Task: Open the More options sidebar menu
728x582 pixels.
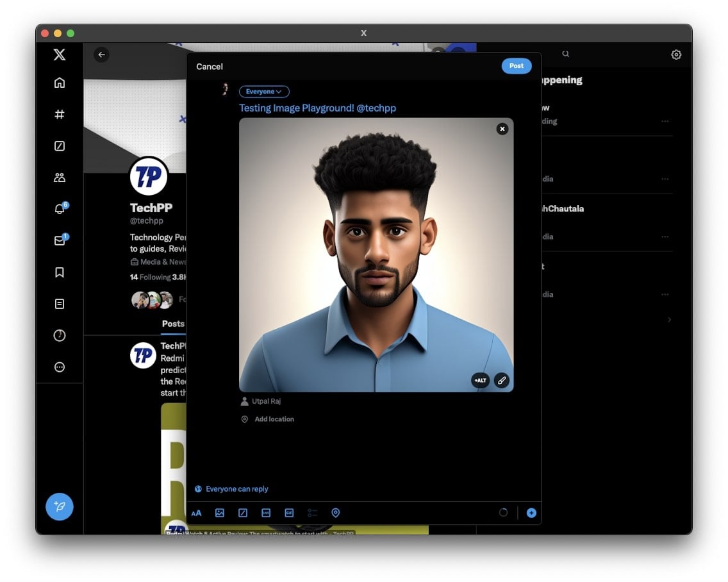Action: coord(60,367)
